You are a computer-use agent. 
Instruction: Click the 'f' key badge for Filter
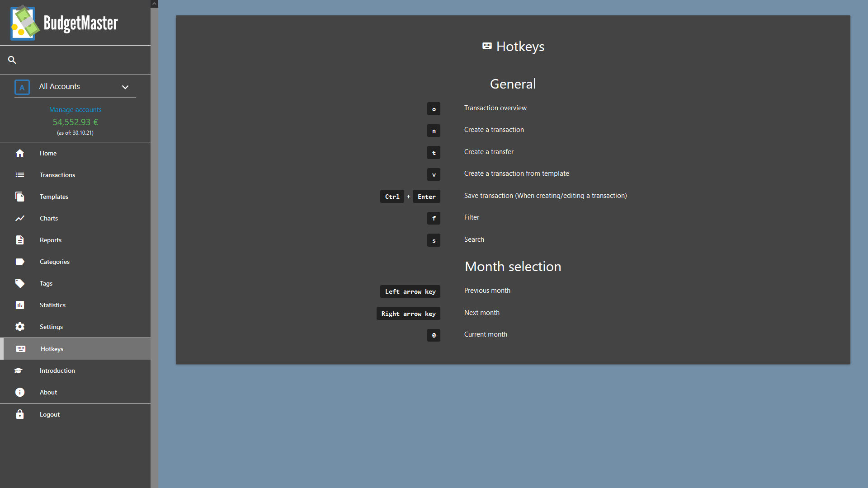pos(434,218)
